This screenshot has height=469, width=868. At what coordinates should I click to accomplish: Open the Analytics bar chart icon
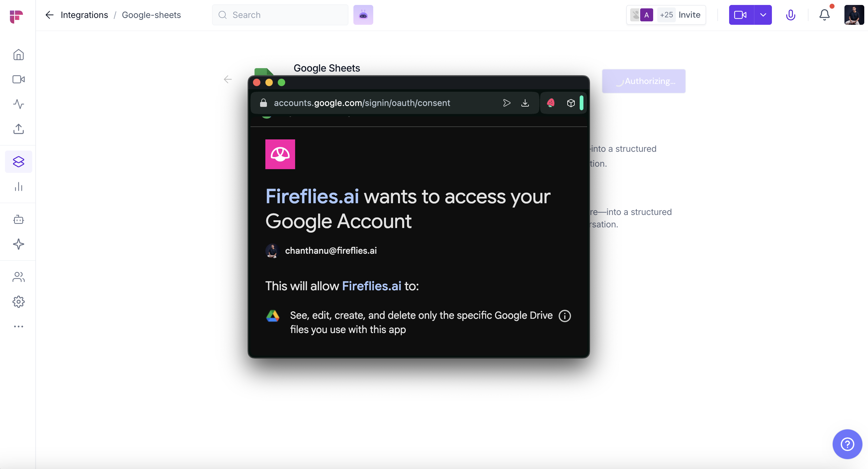[19, 186]
